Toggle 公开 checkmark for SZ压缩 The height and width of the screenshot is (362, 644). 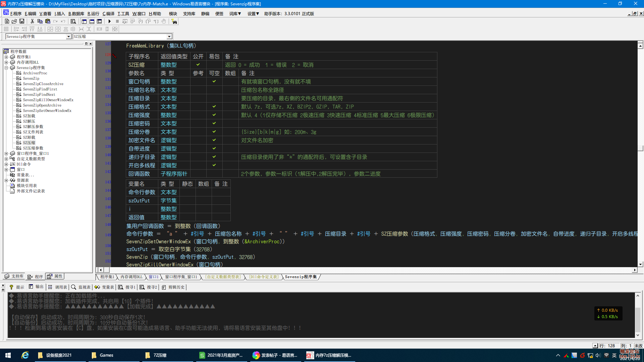click(198, 65)
